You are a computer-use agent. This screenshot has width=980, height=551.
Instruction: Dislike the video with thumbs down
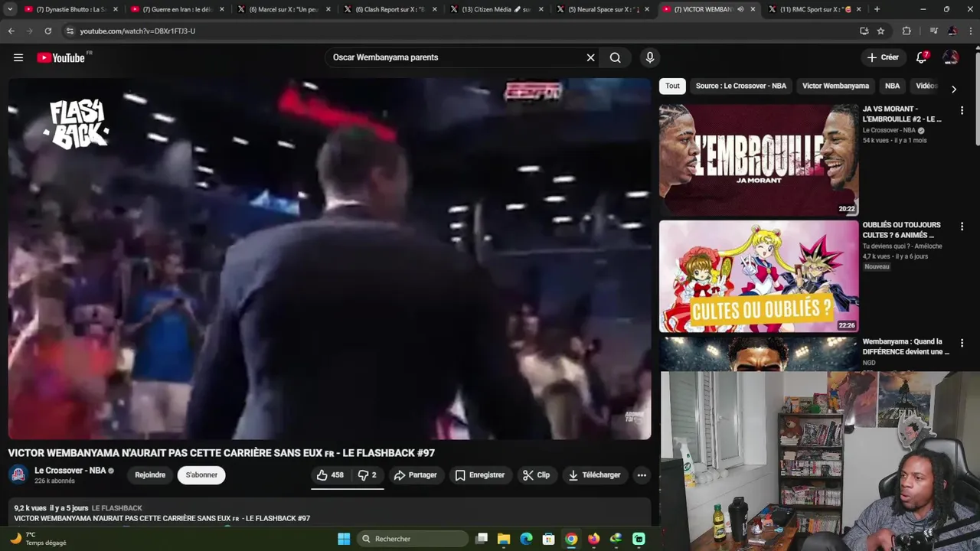pyautogui.click(x=367, y=475)
